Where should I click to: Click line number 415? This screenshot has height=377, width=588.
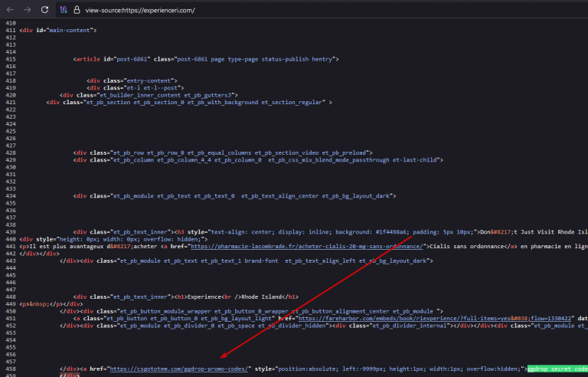click(x=11, y=59)
